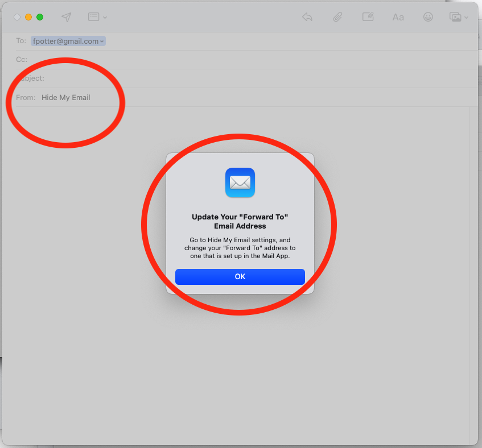Open the markup edit attachment icon

pyautogui.click(x=368, y=16)
